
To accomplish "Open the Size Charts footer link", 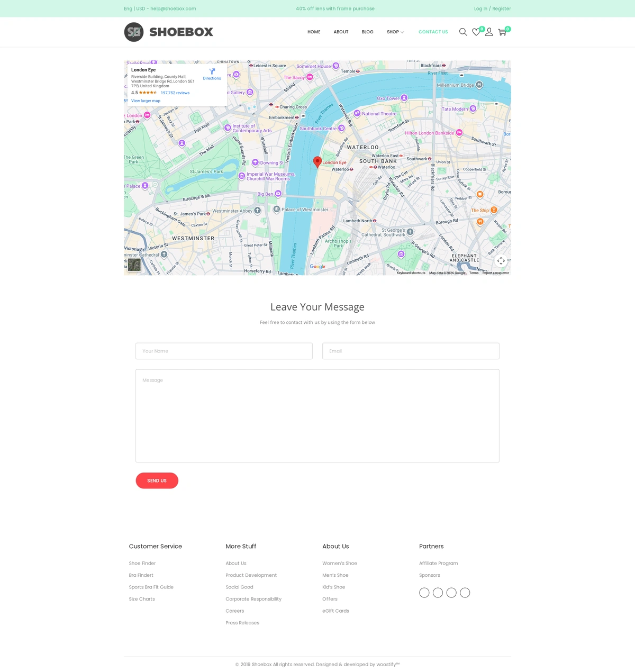I will (x=142, y=599).
